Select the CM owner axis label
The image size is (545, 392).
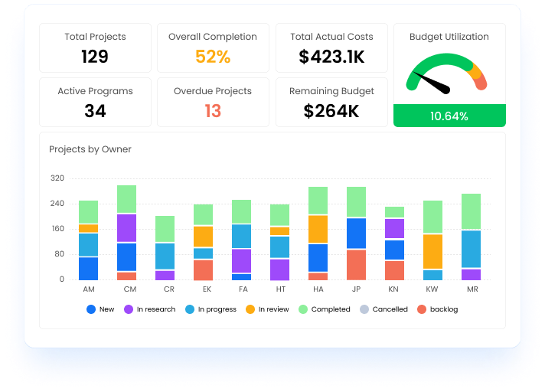130,289
